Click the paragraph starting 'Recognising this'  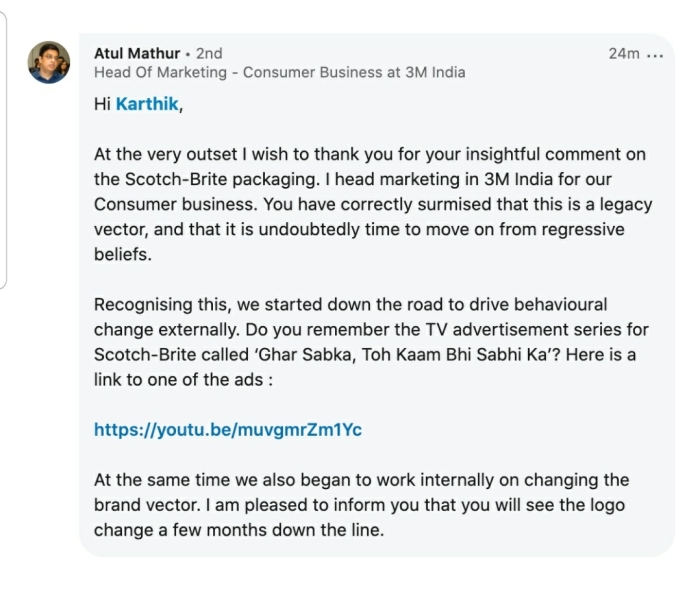[x=371, y=342]
